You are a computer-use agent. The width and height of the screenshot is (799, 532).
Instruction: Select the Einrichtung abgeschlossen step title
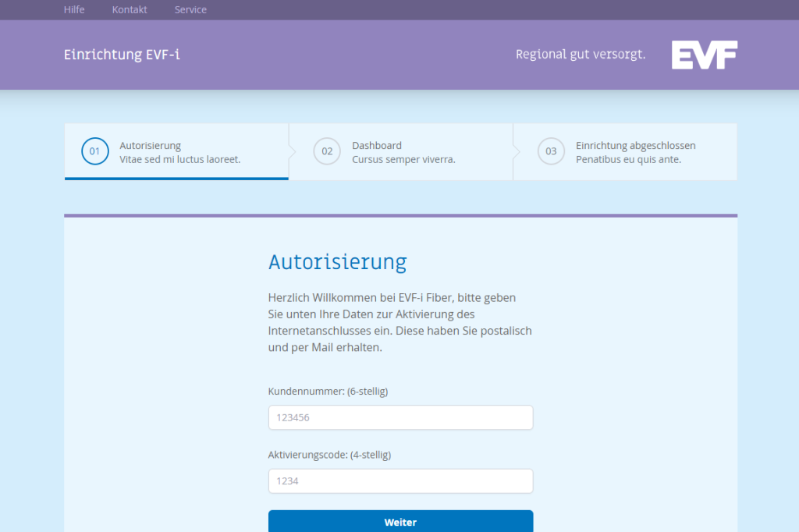click(x=635, y=146)
